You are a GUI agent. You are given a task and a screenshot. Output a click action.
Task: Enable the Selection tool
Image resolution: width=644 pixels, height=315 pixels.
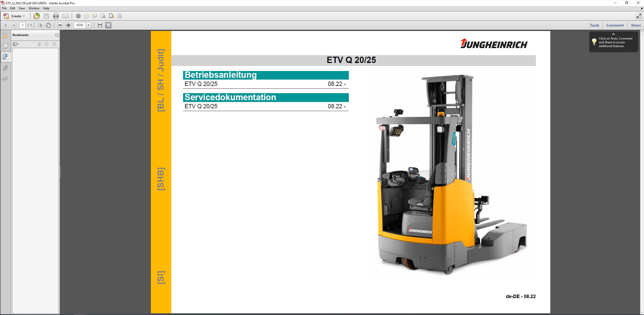coord(40,25)
